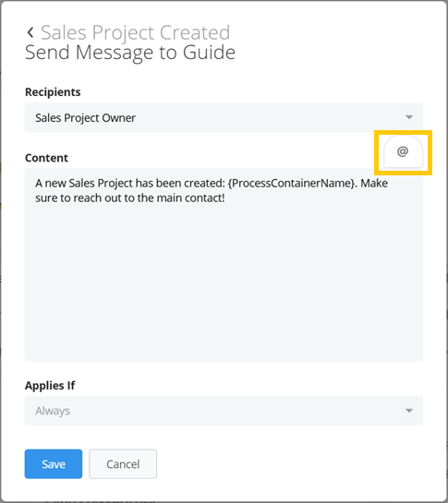Return to Sales Project Created breadcrumb

[135, 32]
